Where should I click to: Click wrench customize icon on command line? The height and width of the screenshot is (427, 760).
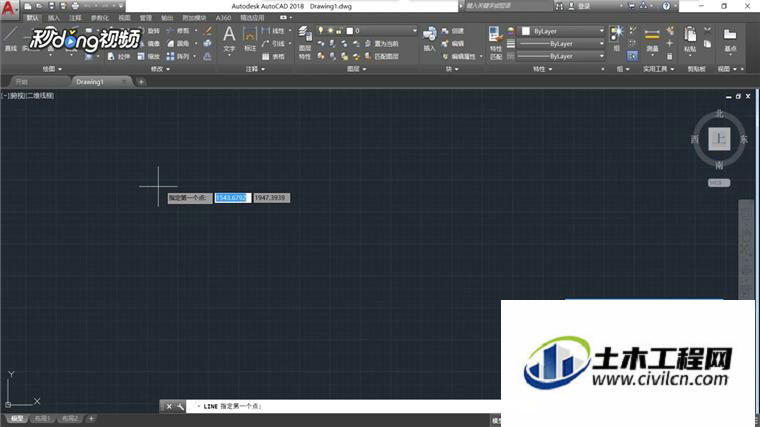(x=180, y=407)
